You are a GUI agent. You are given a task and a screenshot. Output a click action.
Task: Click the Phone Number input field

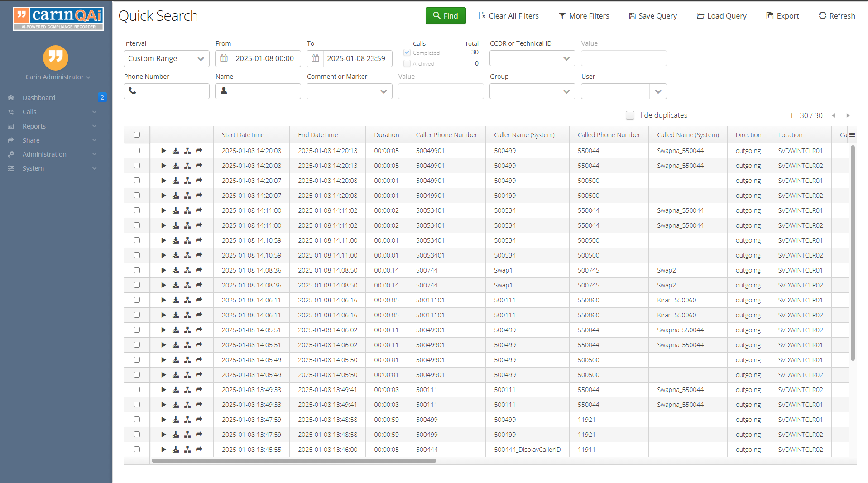tap(167, 91)
